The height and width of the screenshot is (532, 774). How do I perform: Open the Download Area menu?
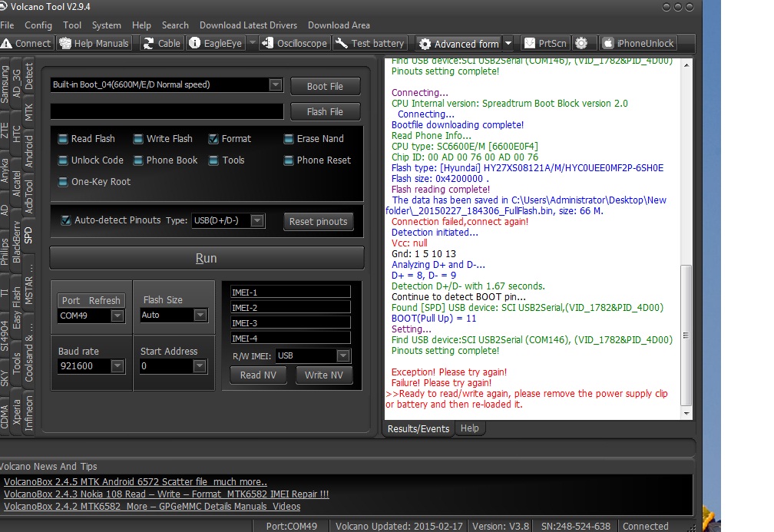339,25
